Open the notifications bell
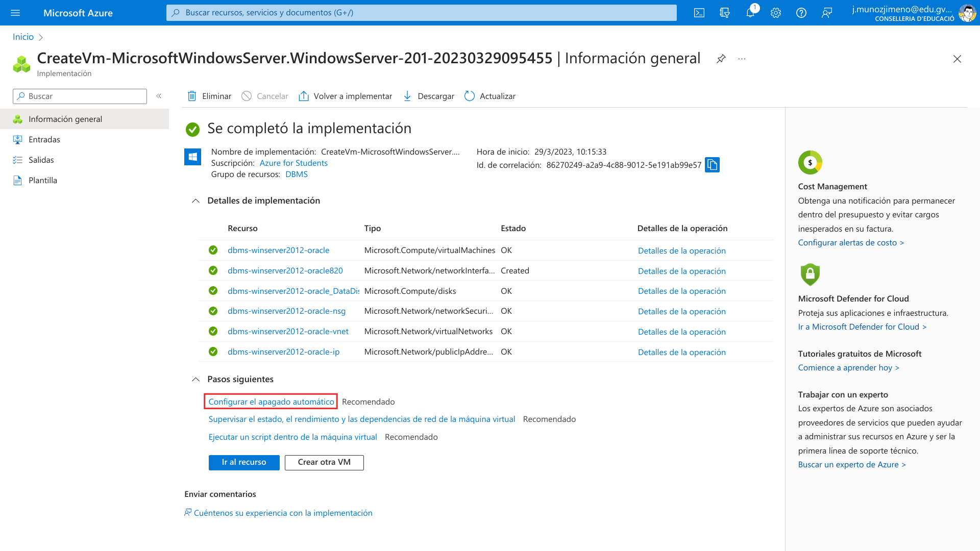980x551 pixels. click(x=750, y=13)
